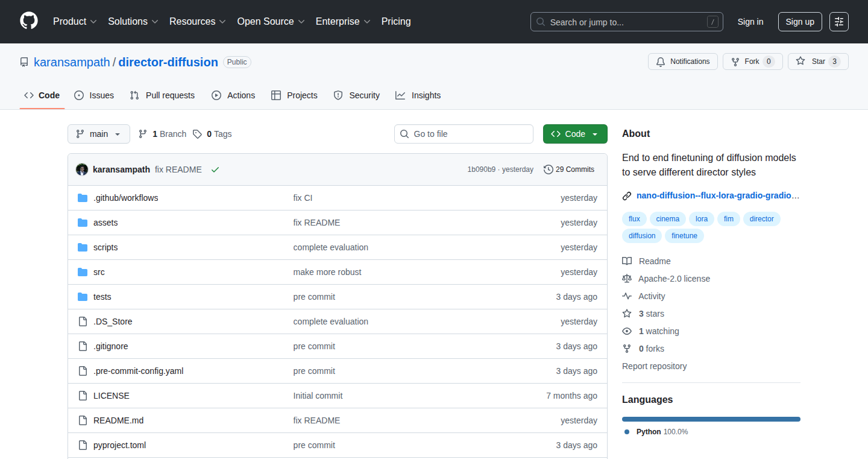Open the Pull requests tab
The width and height of the screenshot is (868, 459).
(x=163, y=95)
